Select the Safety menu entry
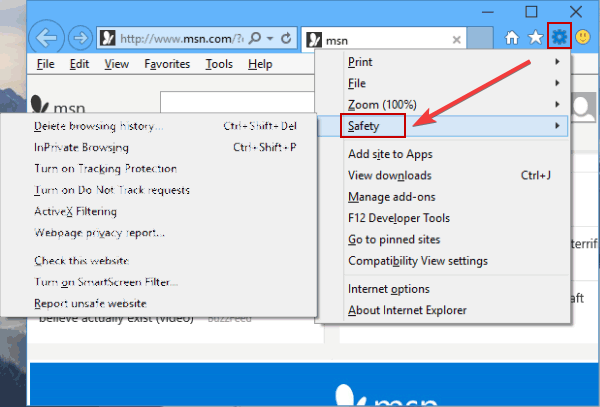Viewport: 600px width, 407px height. click(x=443, y=126)
